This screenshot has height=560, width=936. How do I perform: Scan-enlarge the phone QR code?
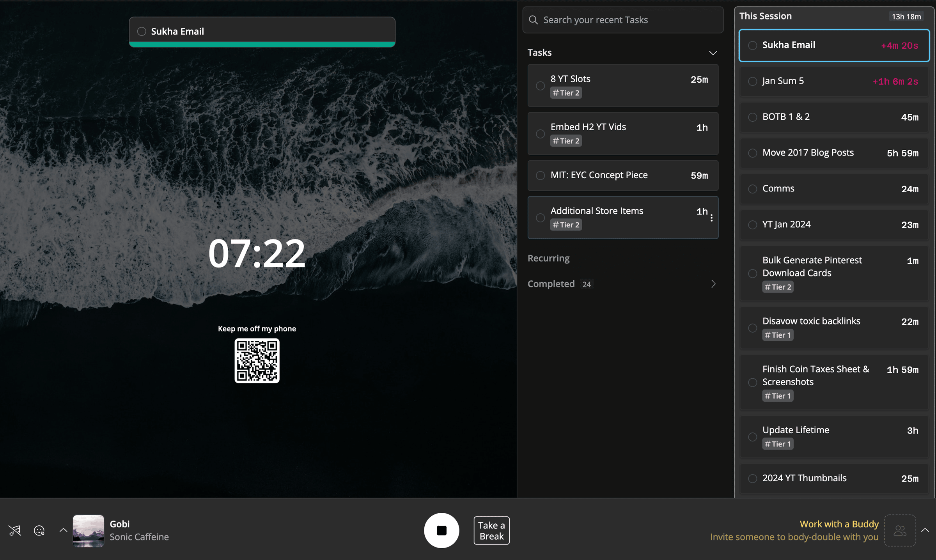(257, 361)
